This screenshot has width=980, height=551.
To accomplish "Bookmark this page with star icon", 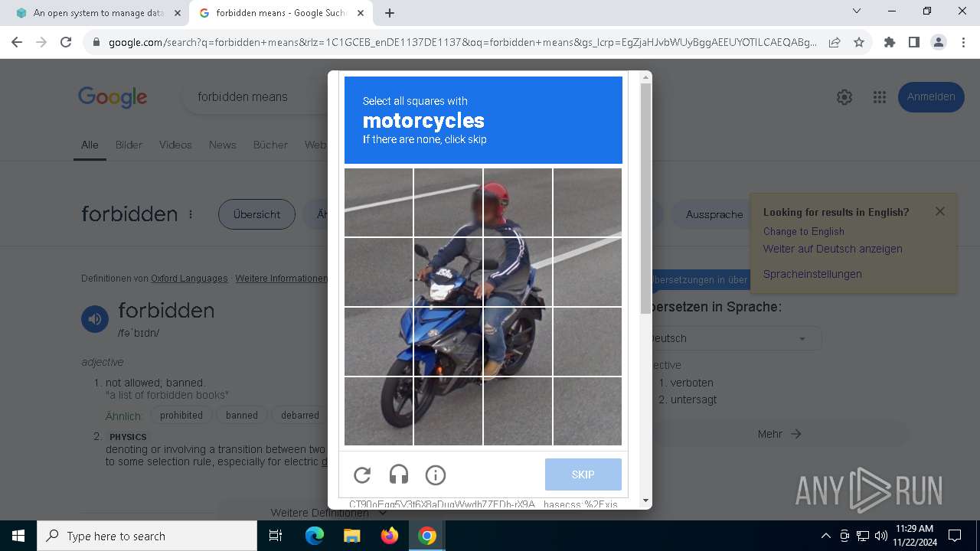I will click(859, 43).
